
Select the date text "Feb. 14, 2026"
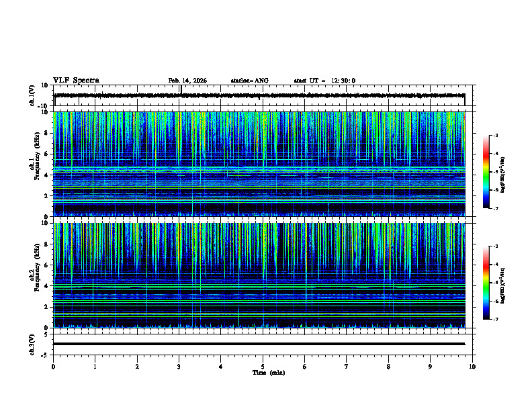click(x=187, y=81)
